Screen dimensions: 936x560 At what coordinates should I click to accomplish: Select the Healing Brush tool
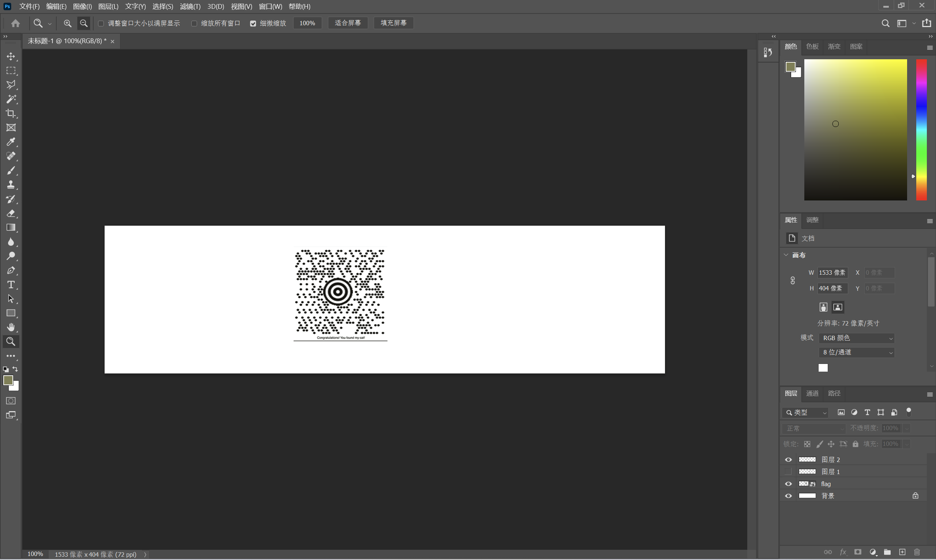coord(11,156)
